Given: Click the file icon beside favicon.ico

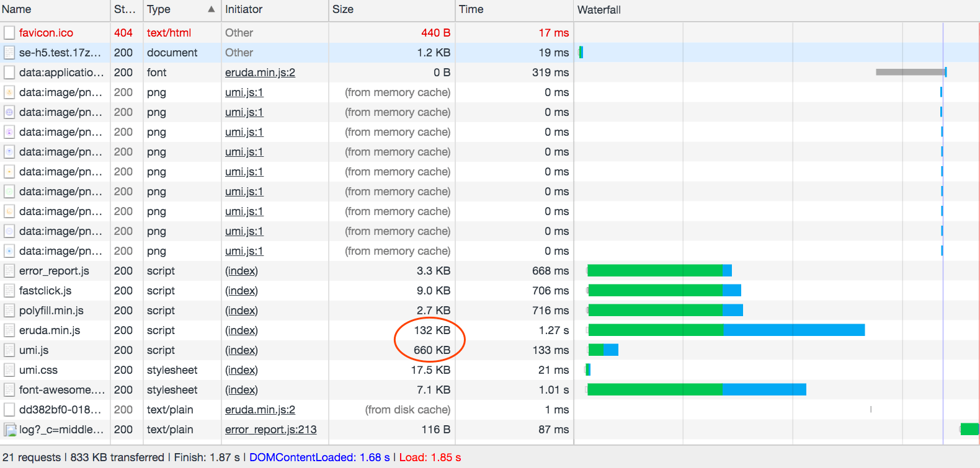Looking at the screenshot, I should pyautogui.click(x=9, y=33).
